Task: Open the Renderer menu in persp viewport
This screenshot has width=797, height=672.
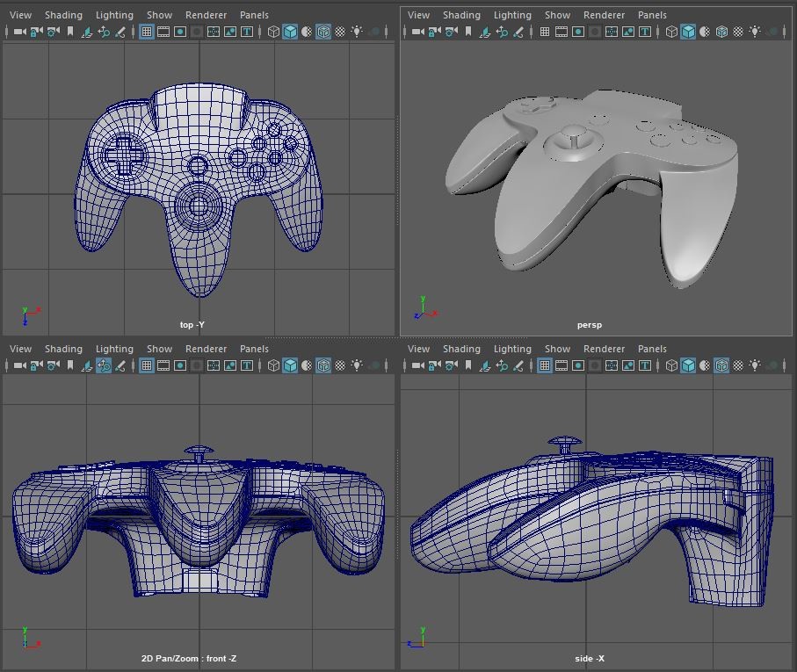Action: tap(604, 15)
